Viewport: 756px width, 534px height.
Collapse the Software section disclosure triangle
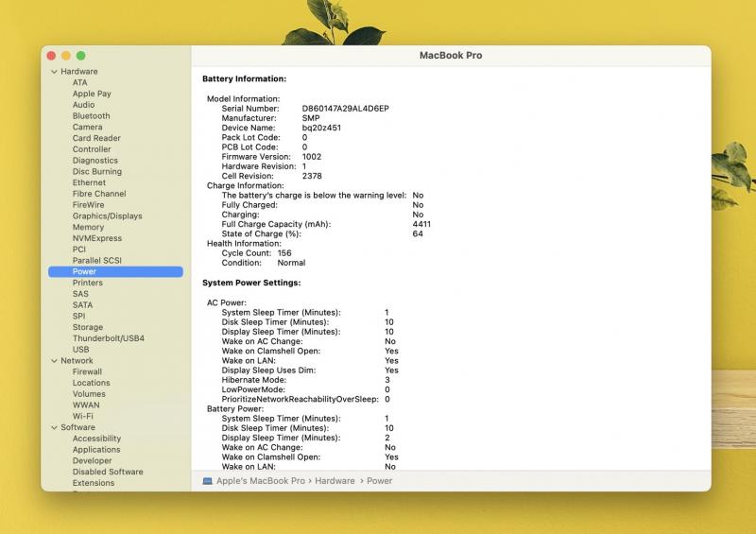click(x=54, y=427)
